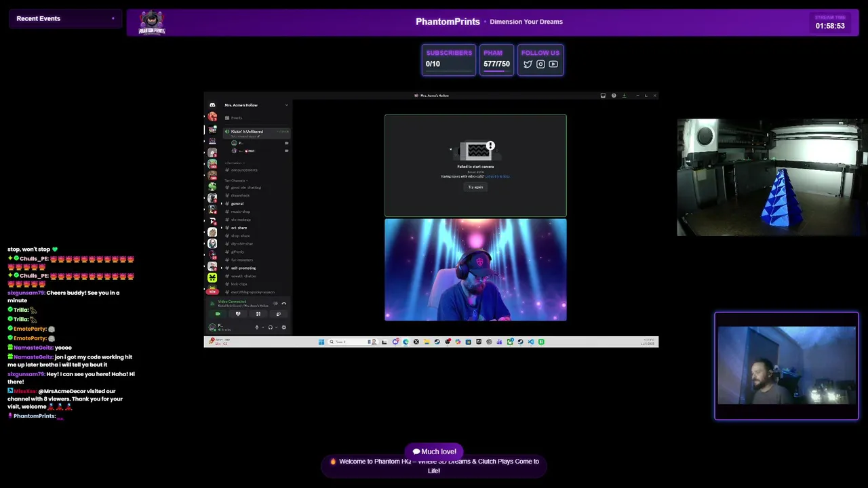Open the microphone input options arrow
The height and width of the screenshot is (488, 868).
[x=263, y=327]
